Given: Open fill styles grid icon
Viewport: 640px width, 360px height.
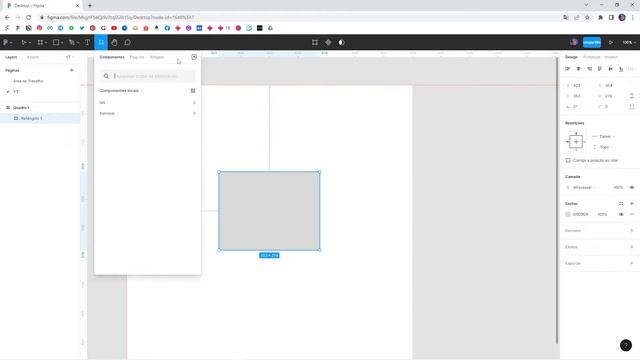Looking at the screenshot, I should 621,203.
